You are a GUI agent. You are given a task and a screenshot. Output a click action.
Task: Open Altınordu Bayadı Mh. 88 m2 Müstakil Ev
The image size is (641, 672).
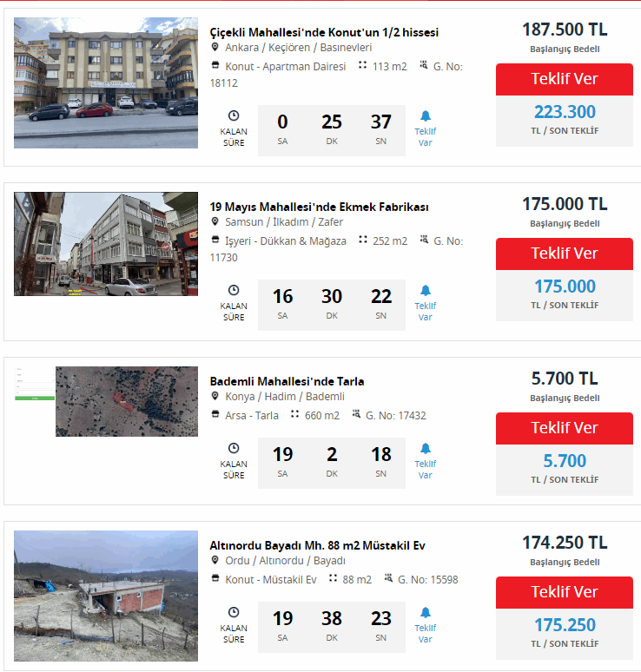[x=317, y=545]
